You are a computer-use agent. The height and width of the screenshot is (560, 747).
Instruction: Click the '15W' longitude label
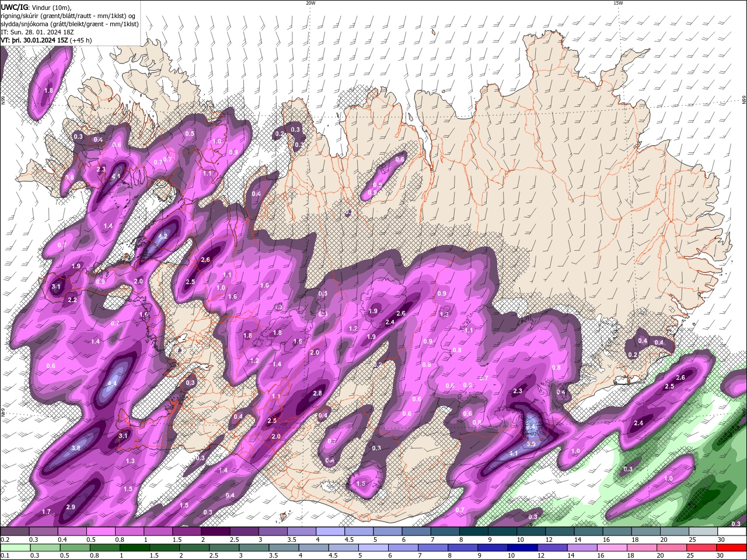pos(618,3)
